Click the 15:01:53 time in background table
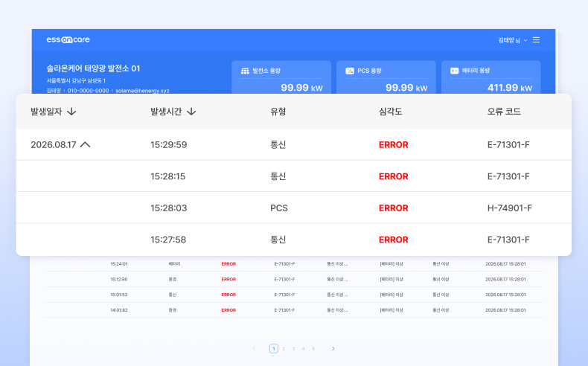Screen dimensions: 588x366 coord(119,295)
